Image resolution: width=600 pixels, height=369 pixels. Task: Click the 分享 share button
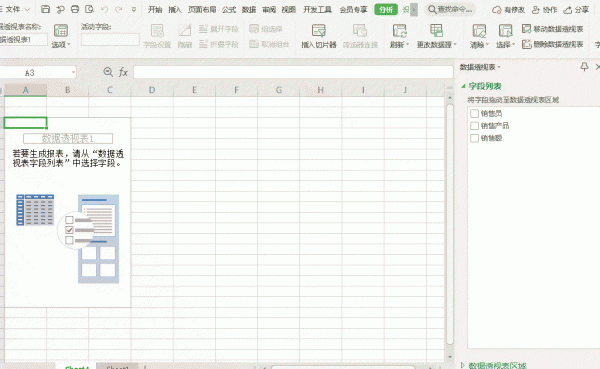[x=577, y=10]
